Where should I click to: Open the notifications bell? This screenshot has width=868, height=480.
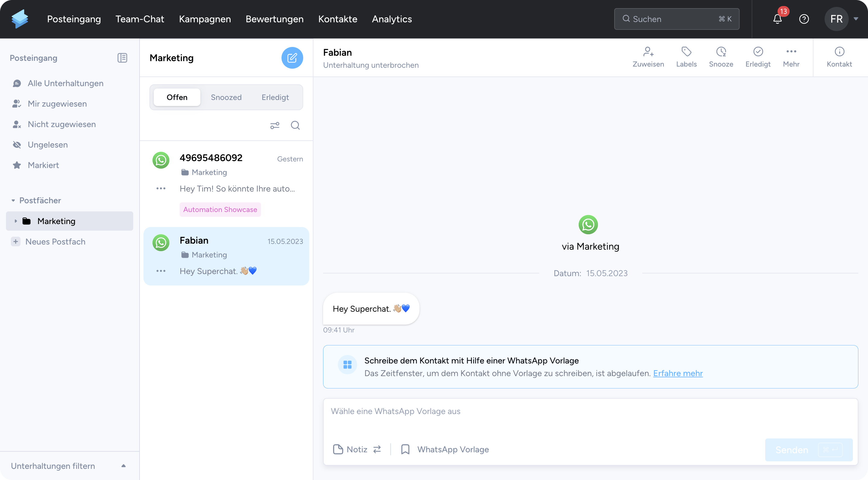click(777, 19)
